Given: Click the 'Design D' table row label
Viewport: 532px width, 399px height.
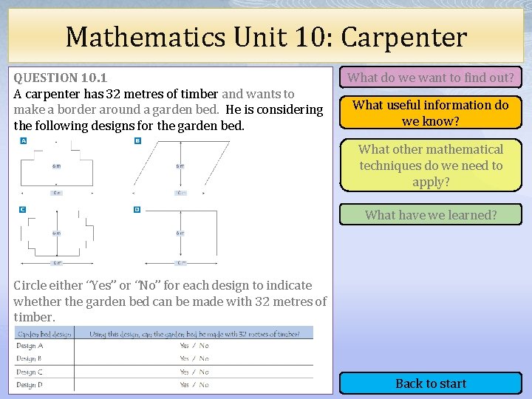Looking at the screenshot, I should (x=30, y=385).
